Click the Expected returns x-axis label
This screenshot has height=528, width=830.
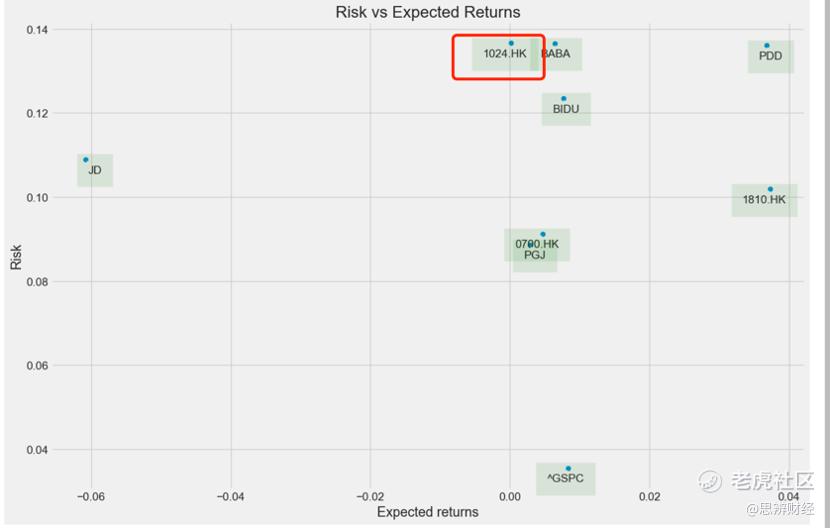click(427, 512)
